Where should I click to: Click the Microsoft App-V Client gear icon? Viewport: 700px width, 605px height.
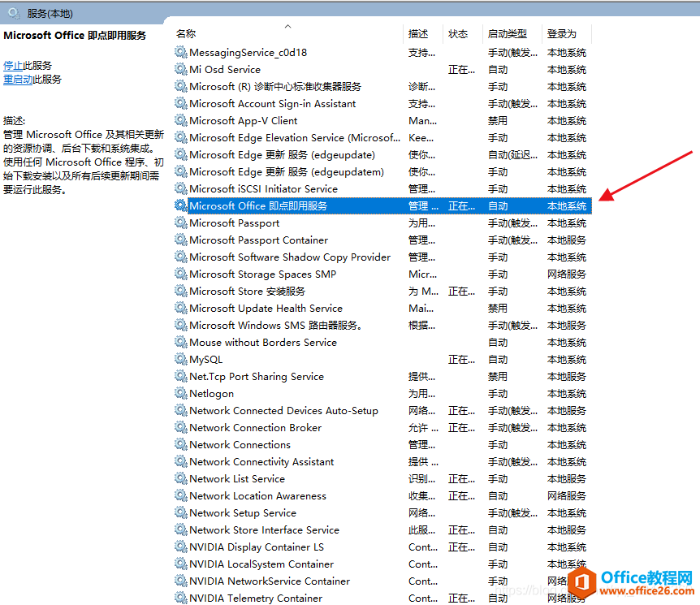[x=181, y=120]
